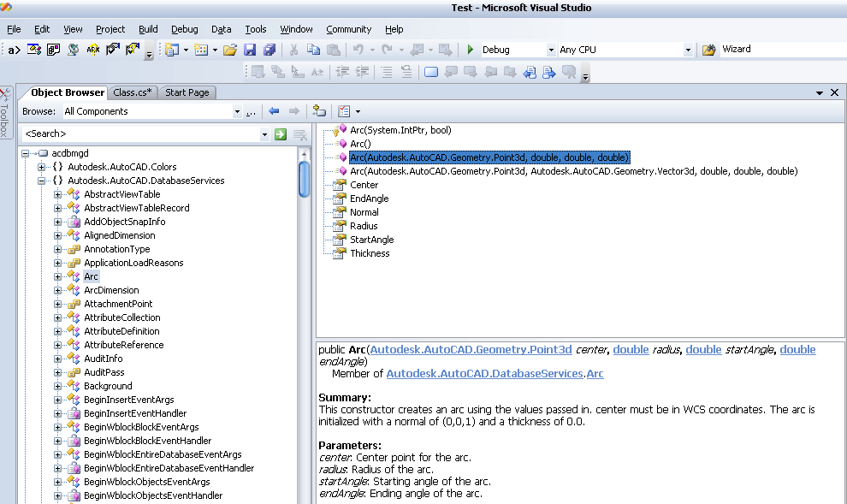Open the Browse 'All Components' dropdown
The height and width of the screenshot is (504, 847).
[237, 112]
